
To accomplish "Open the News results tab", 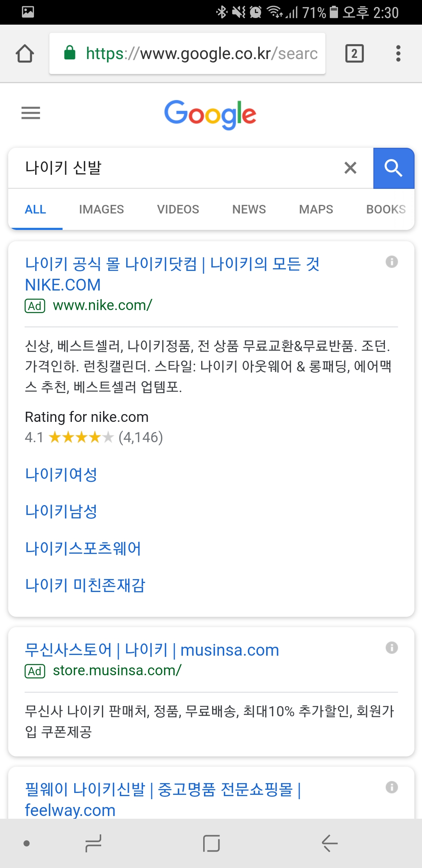I will pyautogui.click(x=249, y=210).
